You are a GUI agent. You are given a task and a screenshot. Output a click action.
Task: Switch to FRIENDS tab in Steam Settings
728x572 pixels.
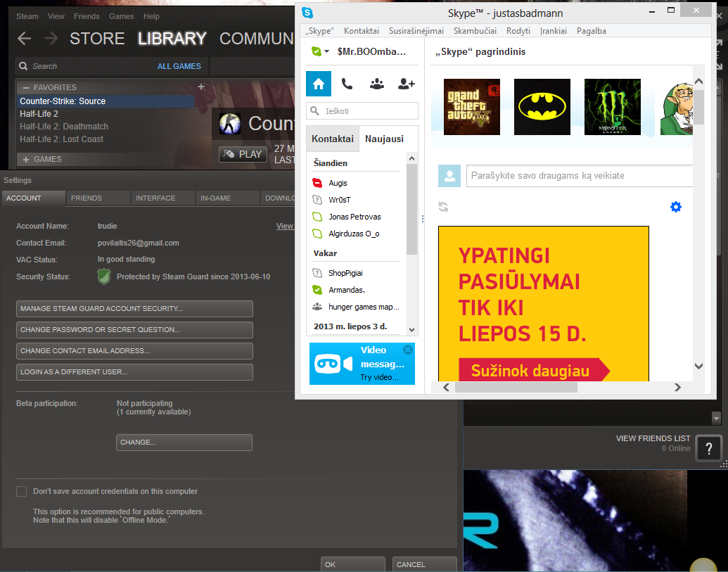(x=98, y=198)
